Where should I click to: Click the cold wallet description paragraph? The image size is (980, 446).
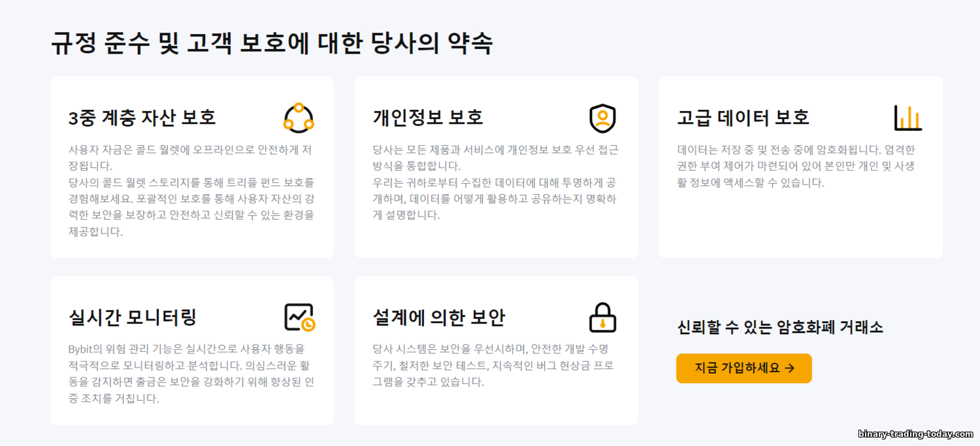click(x=191, y=190)
